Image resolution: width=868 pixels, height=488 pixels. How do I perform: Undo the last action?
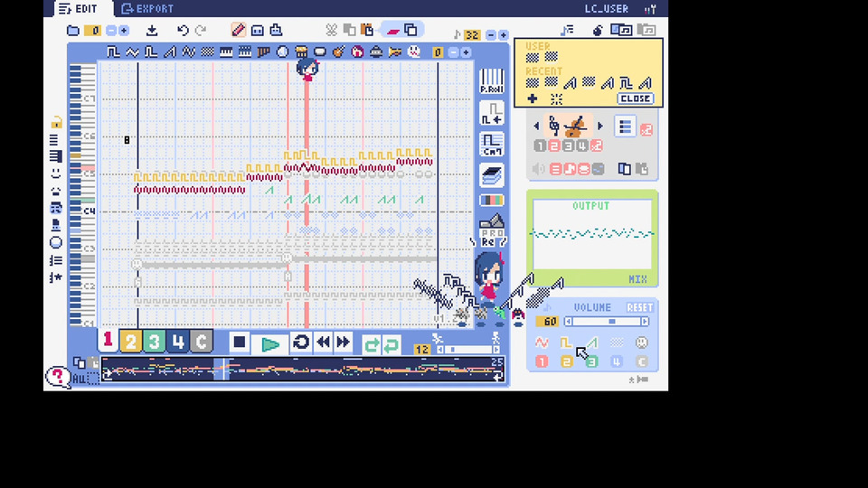coord(183,31)
